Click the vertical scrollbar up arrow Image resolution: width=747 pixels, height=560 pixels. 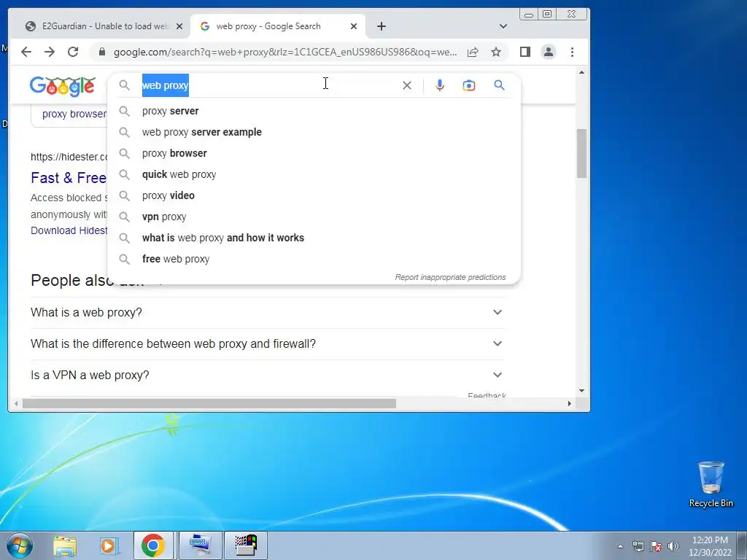[x=581, y=72]
